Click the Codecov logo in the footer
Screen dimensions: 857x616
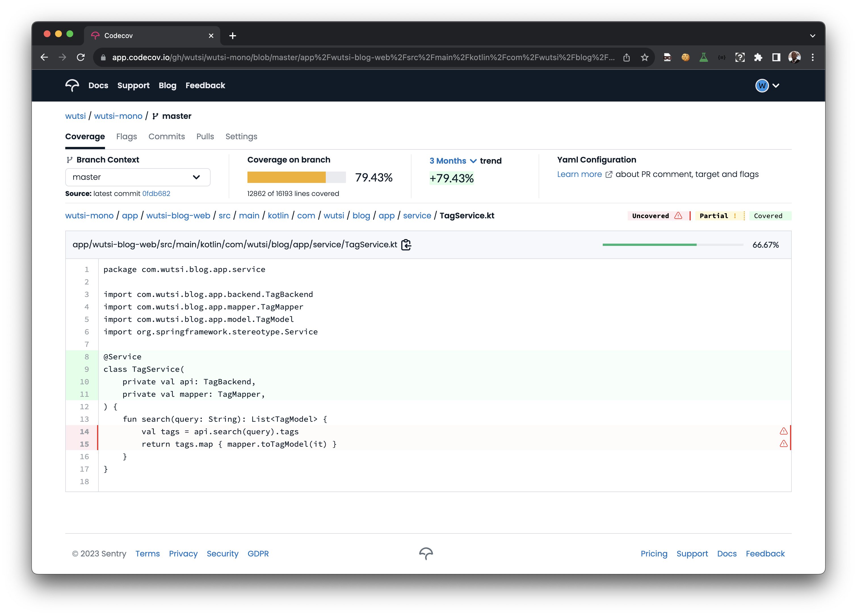point(426,553)
